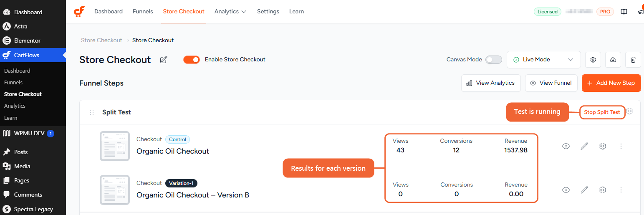Open CartFlows Learn submenu item
Image resolution: width=644 pixels, height=215 pixels.
point(10,118)
